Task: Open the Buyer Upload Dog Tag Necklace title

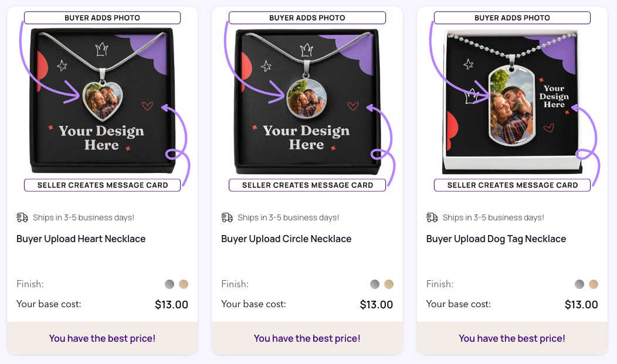Action: [x=496, y=239]
